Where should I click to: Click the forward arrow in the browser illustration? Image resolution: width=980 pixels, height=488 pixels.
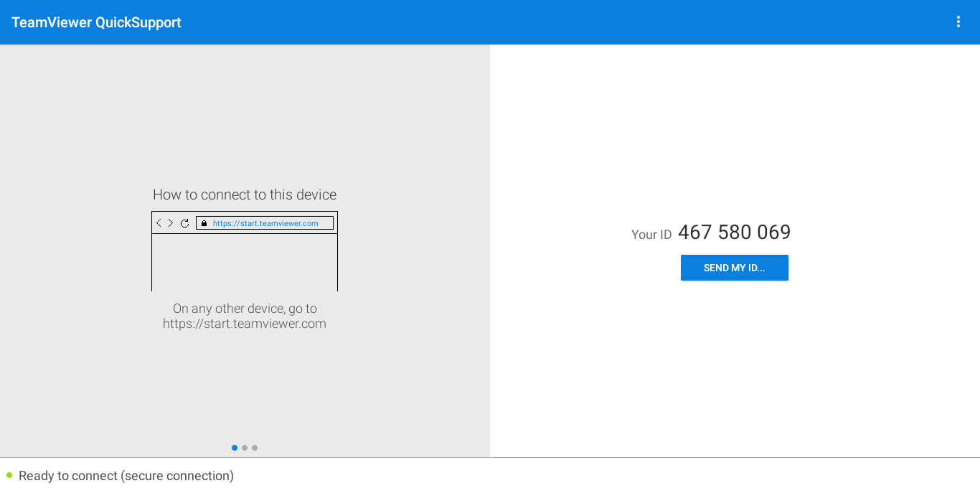171,223
